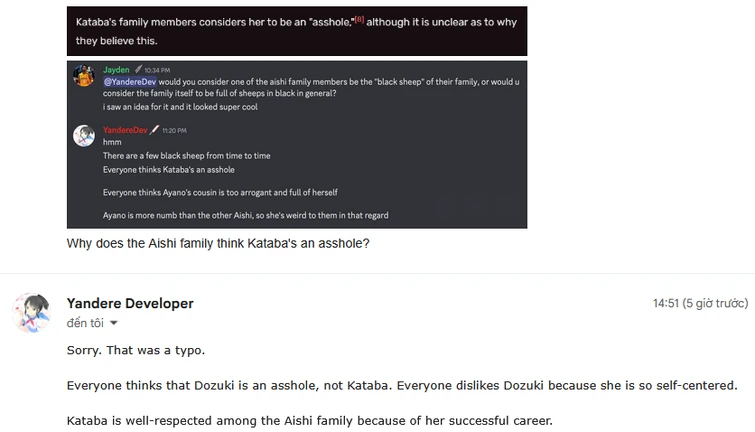Click the @YandereDev mention in Jayden's message
The height and width of the screenshot is (432, 755).
click(x=129, y=81)
